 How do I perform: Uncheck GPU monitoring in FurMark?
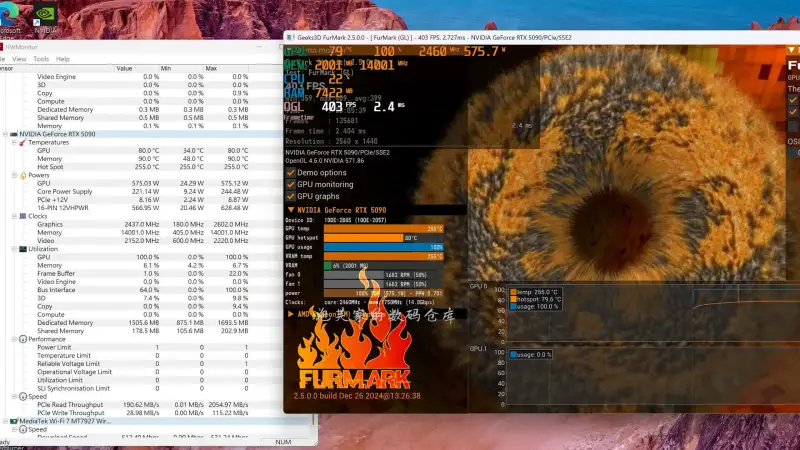coord(291,184)
